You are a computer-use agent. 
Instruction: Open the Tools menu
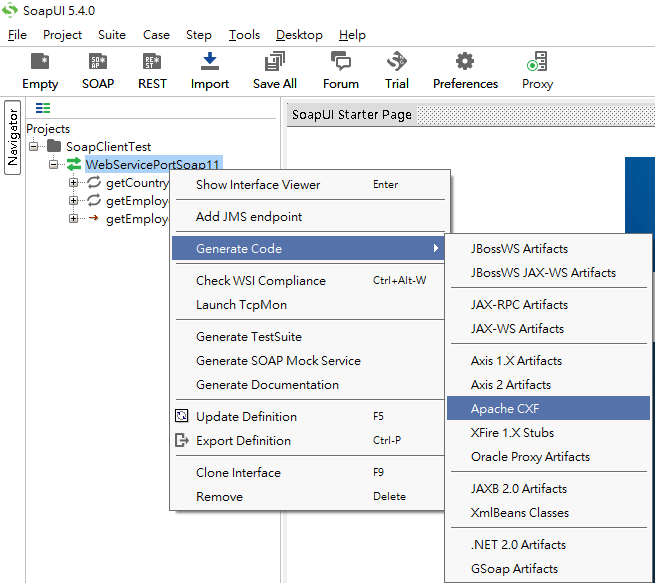(244, 35)
